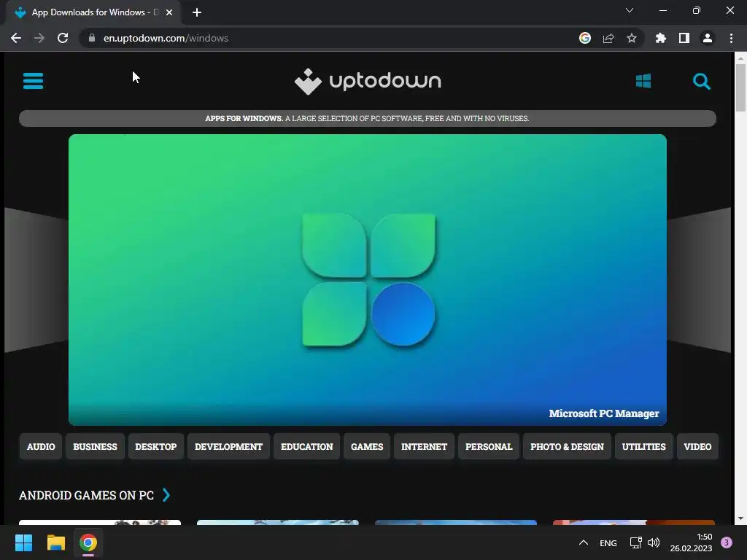This screenshot has height=560, width=747.
Task: Go back to the previous page
Action: coord(16,38)
